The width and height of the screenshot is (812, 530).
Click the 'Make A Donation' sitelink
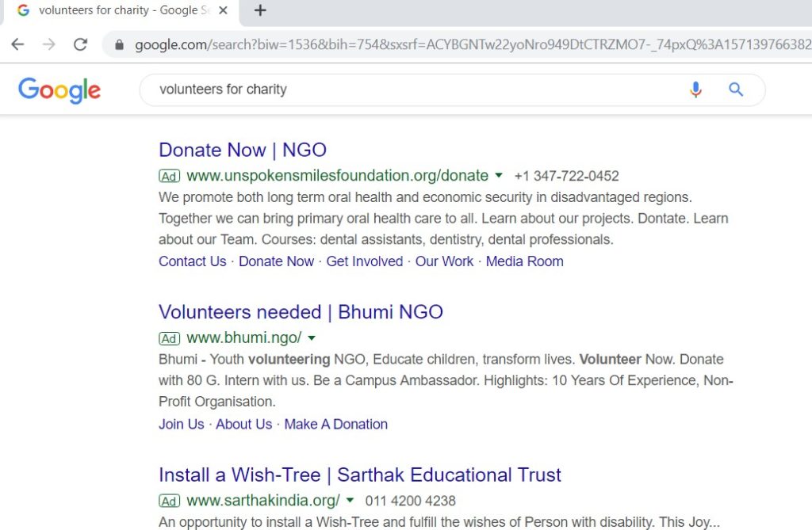pyautogui.click(x=336, y=424)
